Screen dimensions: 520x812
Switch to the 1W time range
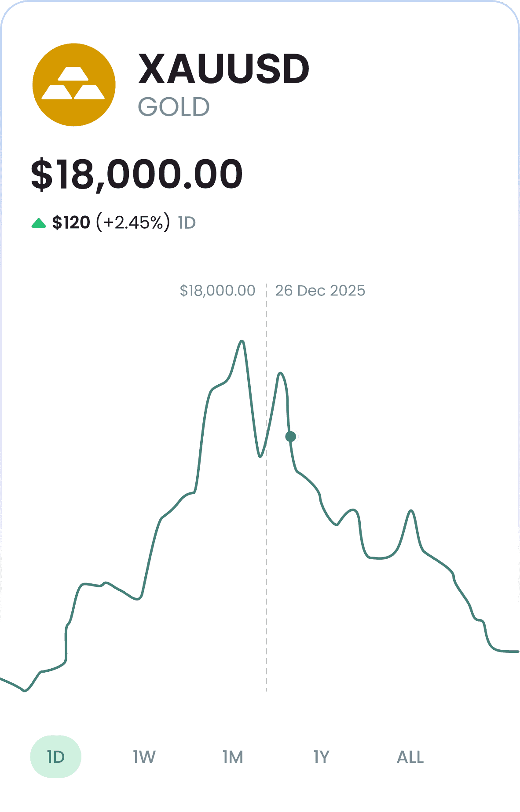click(144, 757)
